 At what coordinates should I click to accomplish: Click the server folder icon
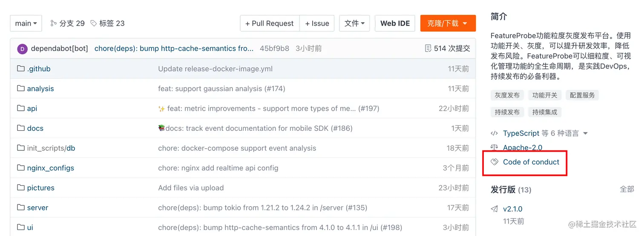coord(21,207)
